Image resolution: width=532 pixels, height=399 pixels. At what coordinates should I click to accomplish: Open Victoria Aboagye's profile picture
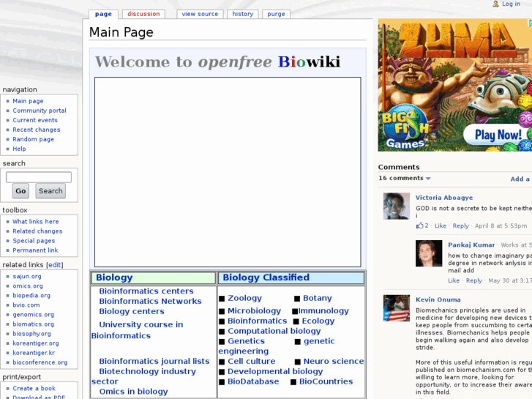pyautogui.click(x=397, y=206)
